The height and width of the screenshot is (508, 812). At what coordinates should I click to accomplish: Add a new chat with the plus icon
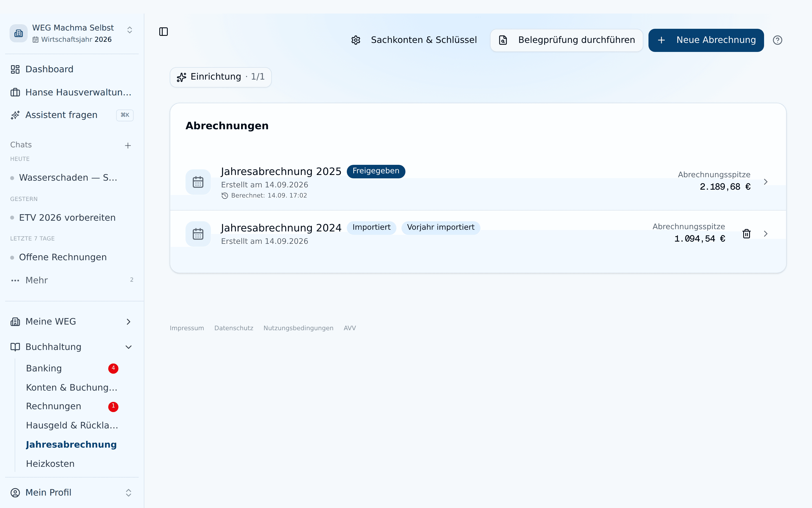click(128, 145)
